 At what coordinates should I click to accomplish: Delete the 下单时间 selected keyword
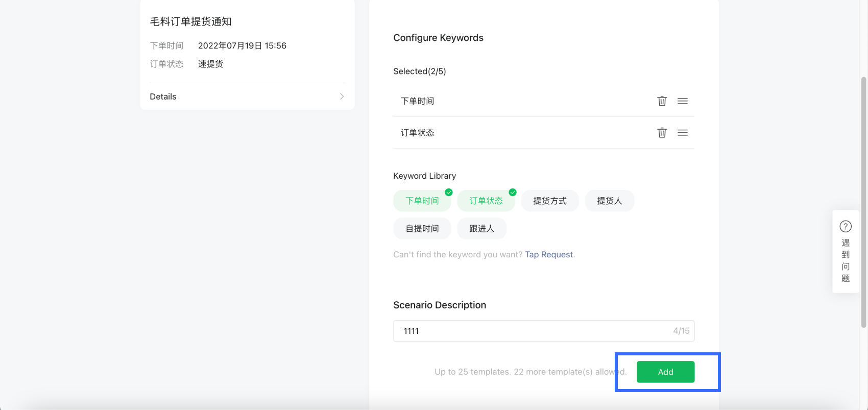(662, 101)
